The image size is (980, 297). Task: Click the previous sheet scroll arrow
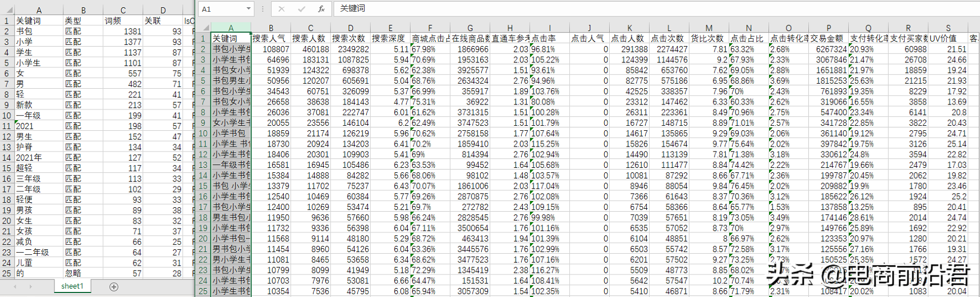coord(15,287)
